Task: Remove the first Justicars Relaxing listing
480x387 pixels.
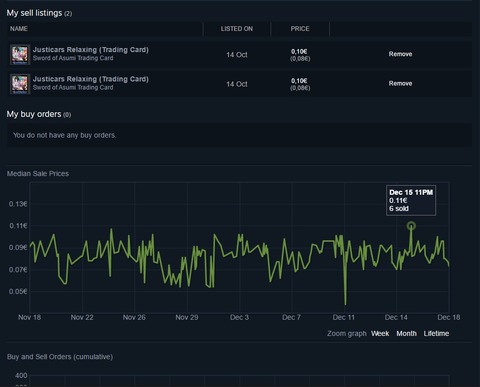Action: (400, 54)
